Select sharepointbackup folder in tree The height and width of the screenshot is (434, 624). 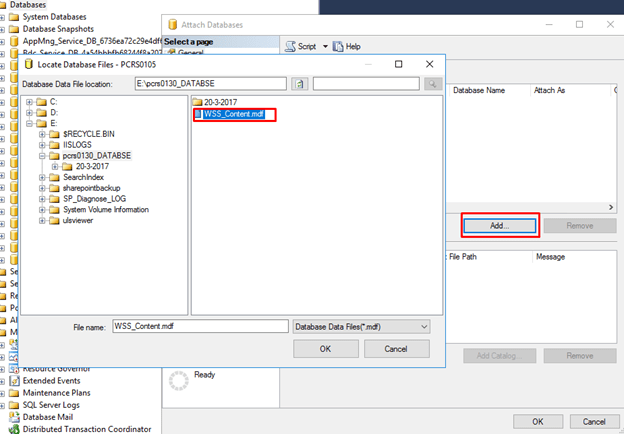point(98,188)
